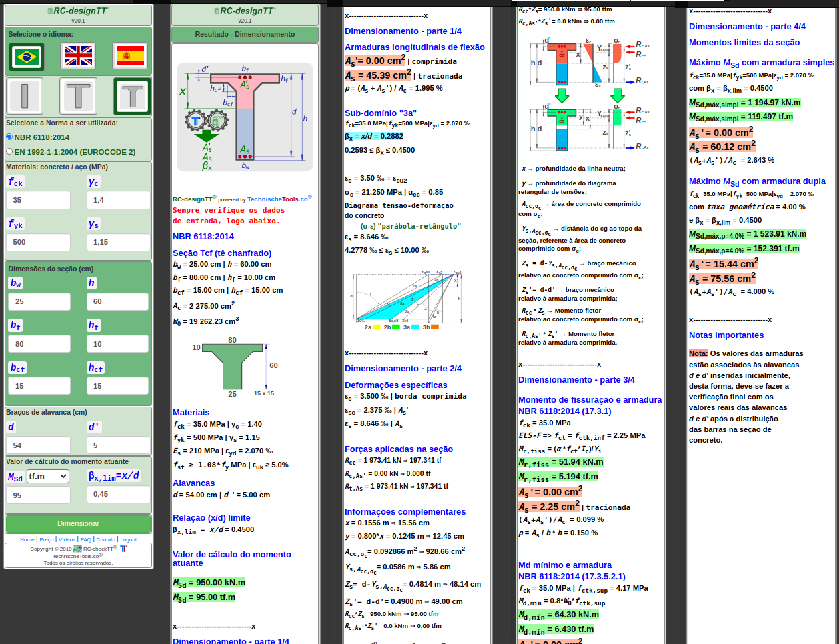Click the 'MSd,máx,simpl = 1 194.97 kN.m' value

point(745,103)
